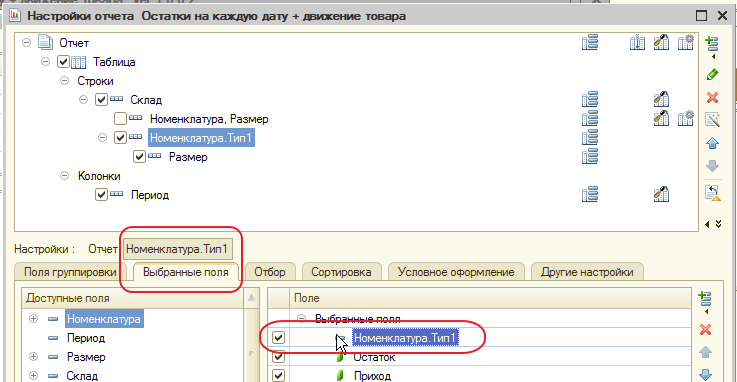Click the gear output-parameters icon in the Отчет row

pyautogui.click(x=686, y=43)
